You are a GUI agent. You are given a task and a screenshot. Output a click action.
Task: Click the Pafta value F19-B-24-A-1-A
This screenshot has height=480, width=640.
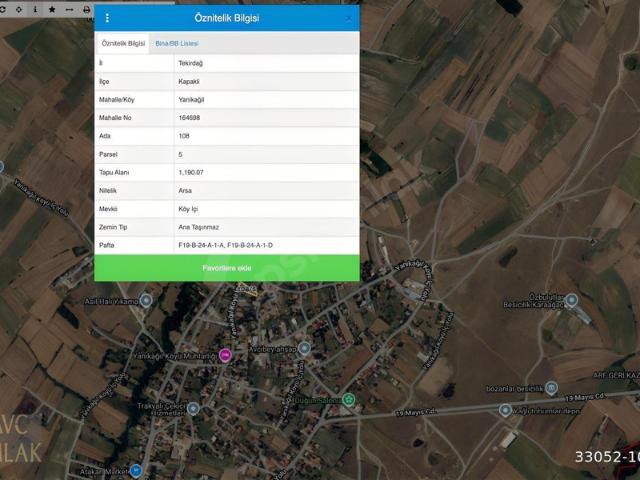click(202, 245)
